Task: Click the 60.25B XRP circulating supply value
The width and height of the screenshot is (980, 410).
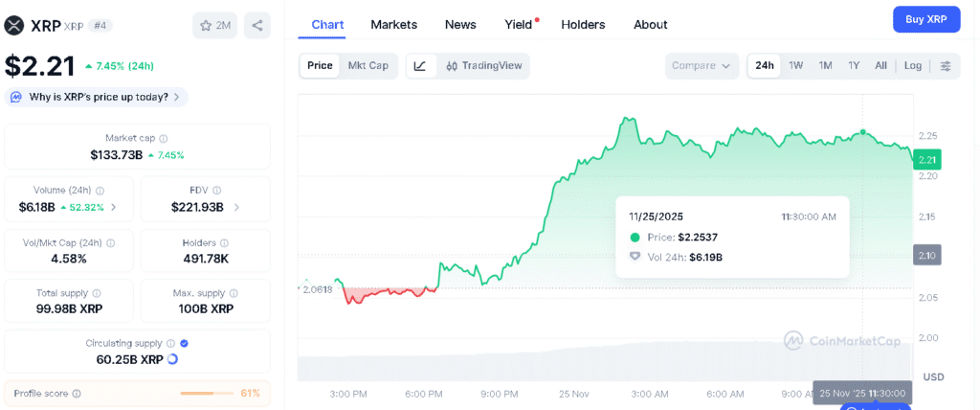Action: 129,359
